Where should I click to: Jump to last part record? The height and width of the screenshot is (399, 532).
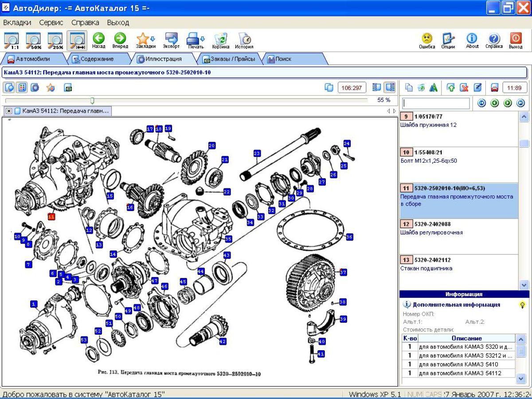click(521, 103)
